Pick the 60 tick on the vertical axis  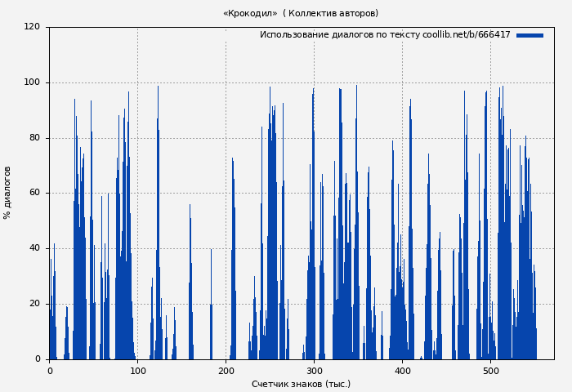(34, 193)
